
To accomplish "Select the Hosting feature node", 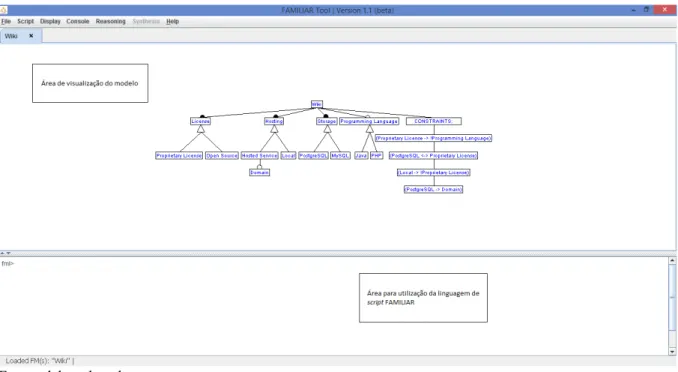I will coord(274,121).
